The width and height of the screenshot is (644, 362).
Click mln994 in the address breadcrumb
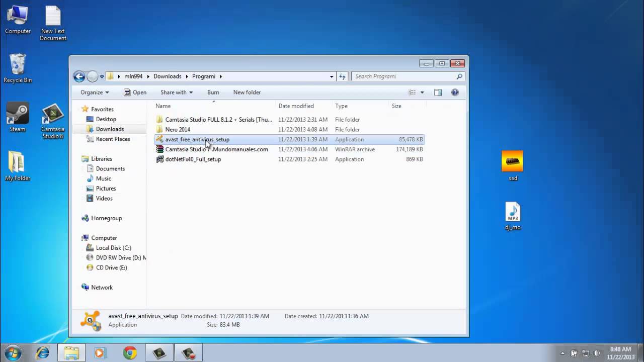pyautogui.click(x=133, y=76)
